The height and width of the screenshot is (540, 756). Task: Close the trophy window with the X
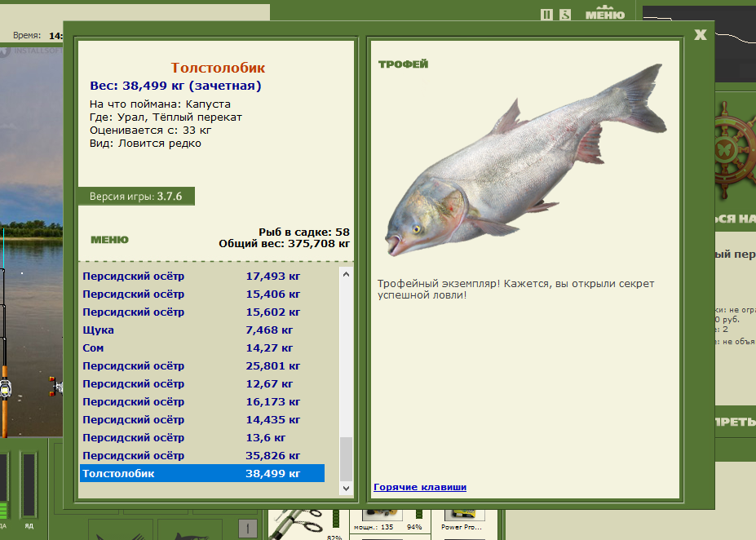[x=701, y=35]
